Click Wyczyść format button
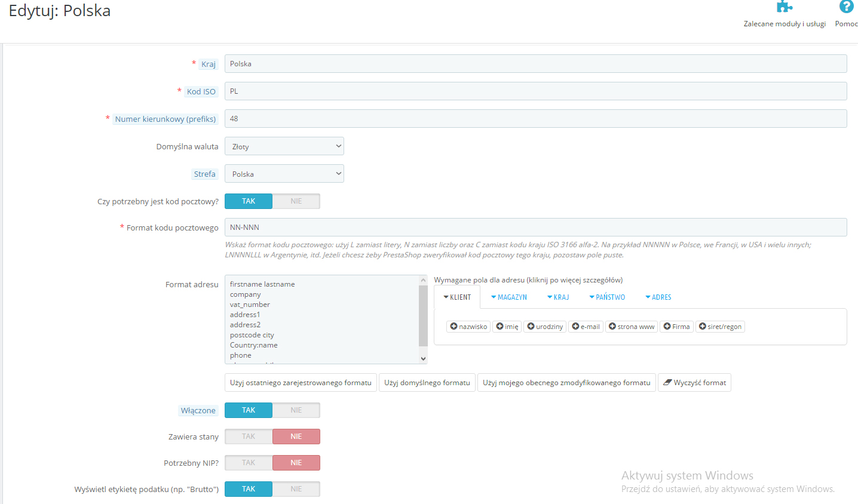The width and height of the screenshot is (858, 504). coord(694,383)
